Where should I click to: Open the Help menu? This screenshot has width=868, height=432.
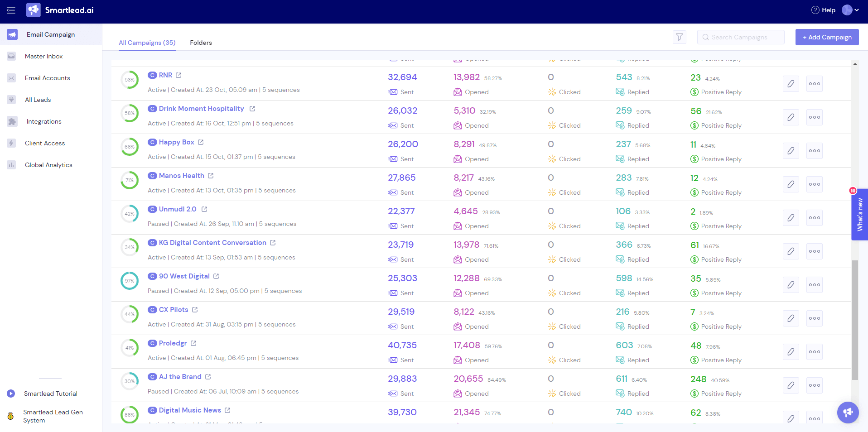(x=823, y=10)
